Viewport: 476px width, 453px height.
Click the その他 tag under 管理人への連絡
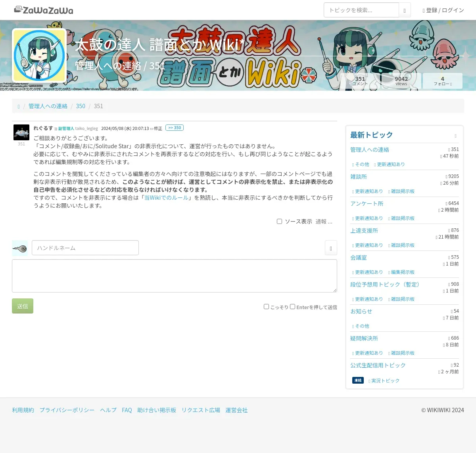tap(361, 164)
